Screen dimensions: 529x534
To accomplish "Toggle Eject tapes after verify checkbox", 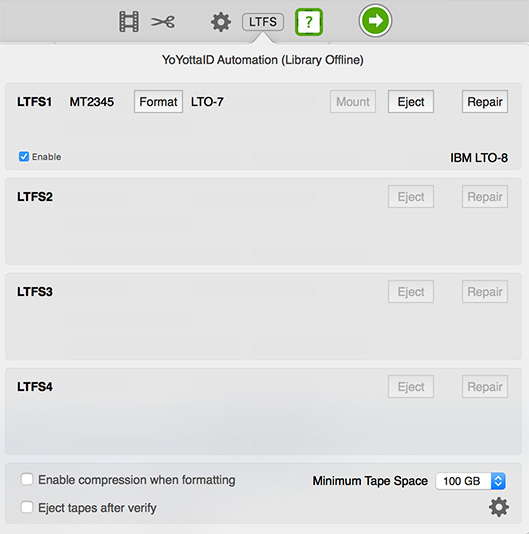I will [27, 507].
